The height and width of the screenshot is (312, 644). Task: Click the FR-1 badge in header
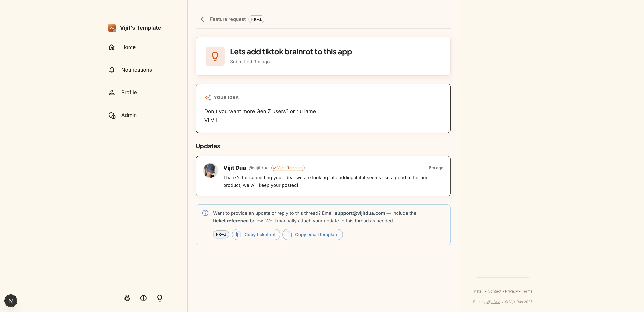(256, 19)
